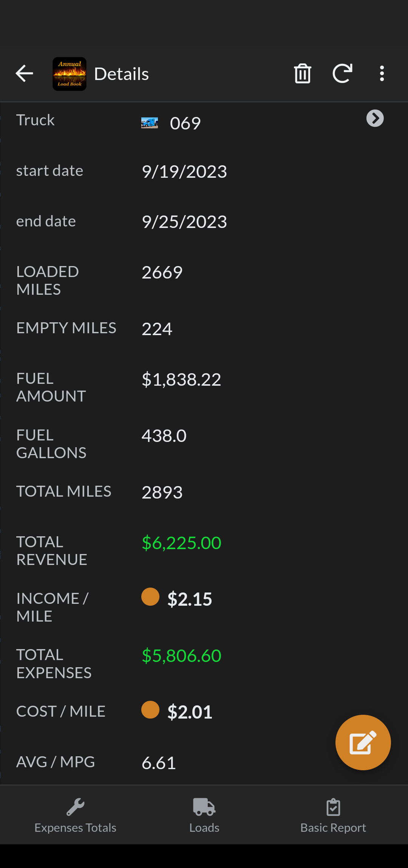Viewport: 408px width, 868px height.
Task: Tap the fuel amount $1,838.22 value
Action: pos(181,380)
